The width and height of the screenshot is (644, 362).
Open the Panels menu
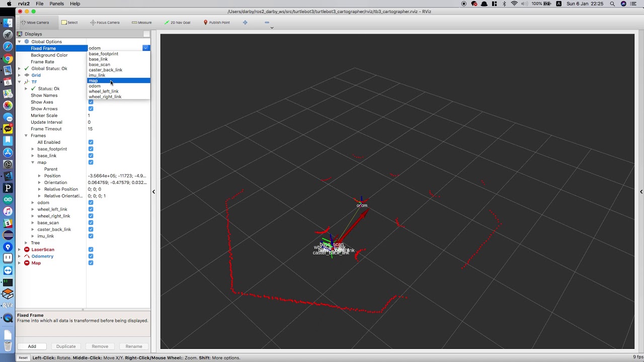(x=56, y=4)
